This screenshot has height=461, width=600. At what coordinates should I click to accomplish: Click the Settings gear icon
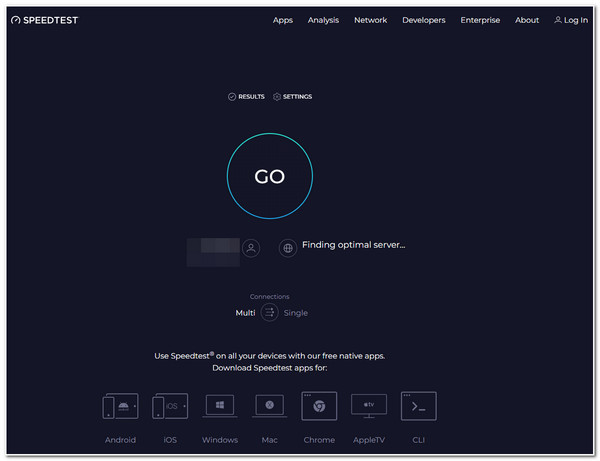click(x=277, y=96)
